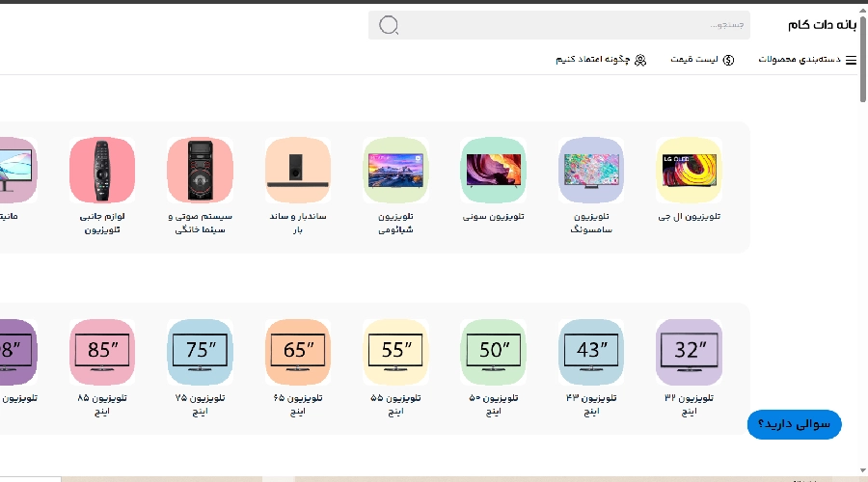Open the Xiaomi television text label

tap(395, 223)
